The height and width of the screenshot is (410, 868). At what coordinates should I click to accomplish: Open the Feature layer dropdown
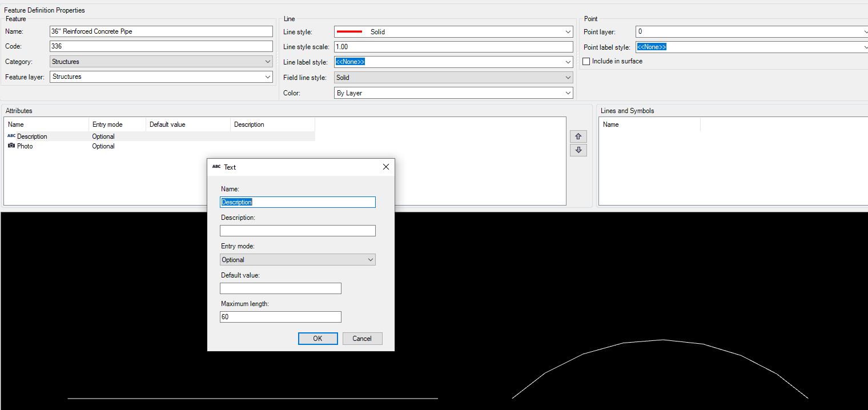(268, 77)
